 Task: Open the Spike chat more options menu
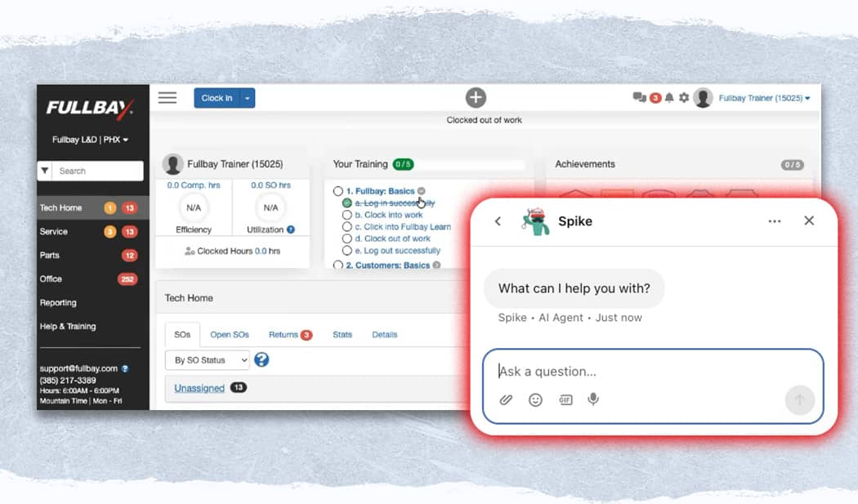pos(775,221)
